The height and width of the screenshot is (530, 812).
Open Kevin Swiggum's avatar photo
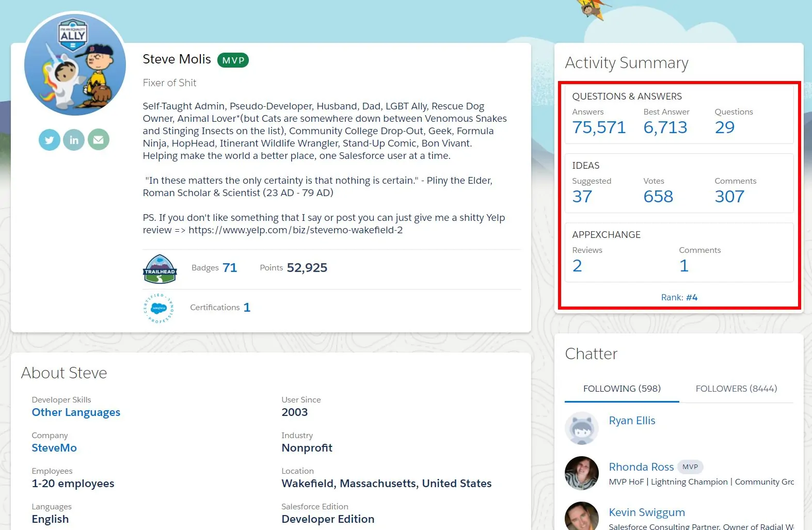click(x=582, y=516)
